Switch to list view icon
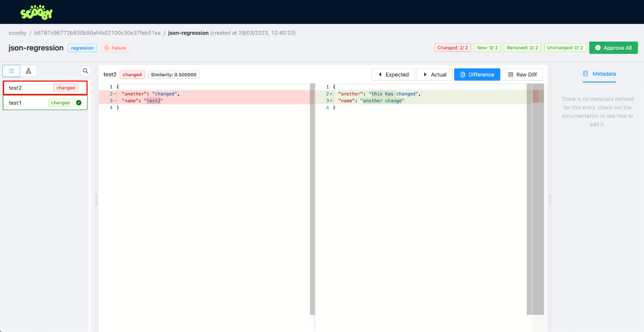644x332 pixels. 12,71
